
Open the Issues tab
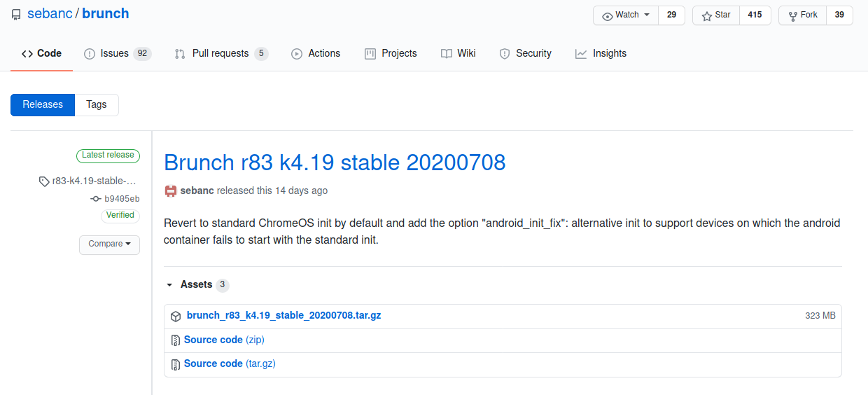click(x=115, y=53)
